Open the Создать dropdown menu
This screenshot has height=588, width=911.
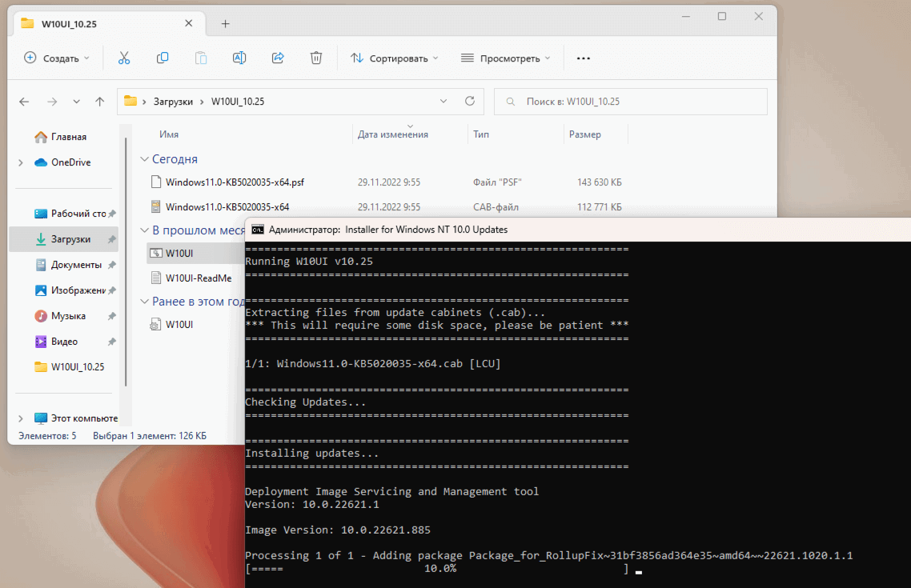pos(57,58)
